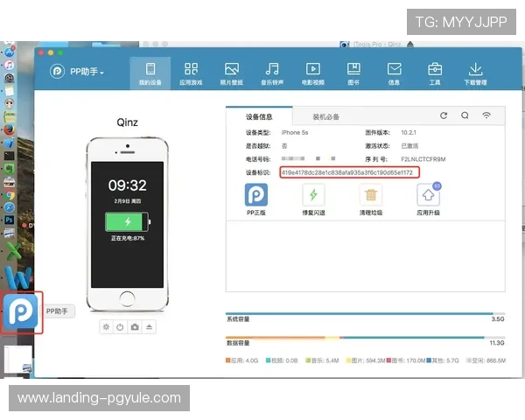Open the 信息 messages section
The image size is (525, 420).
click(394, 73)
